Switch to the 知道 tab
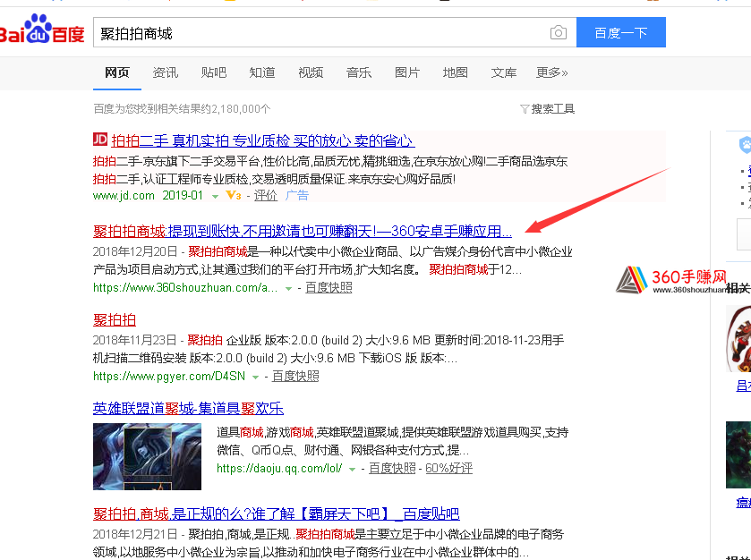 click(x=262, y=72)
